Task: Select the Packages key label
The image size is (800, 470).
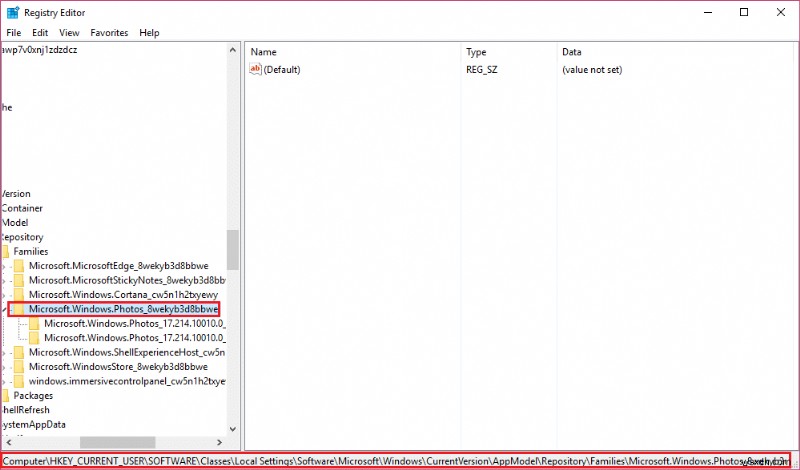Action: 33,395
